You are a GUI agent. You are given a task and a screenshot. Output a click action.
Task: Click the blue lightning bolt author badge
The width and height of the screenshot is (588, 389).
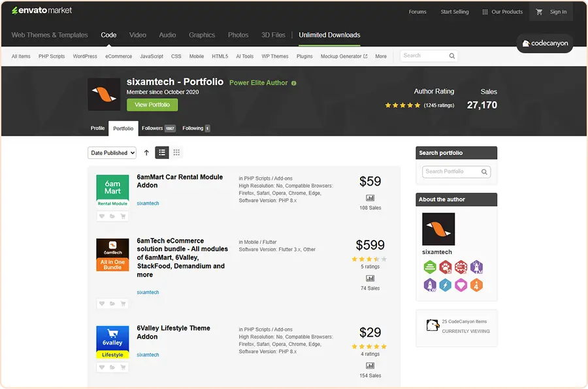[x=446, y=285]
